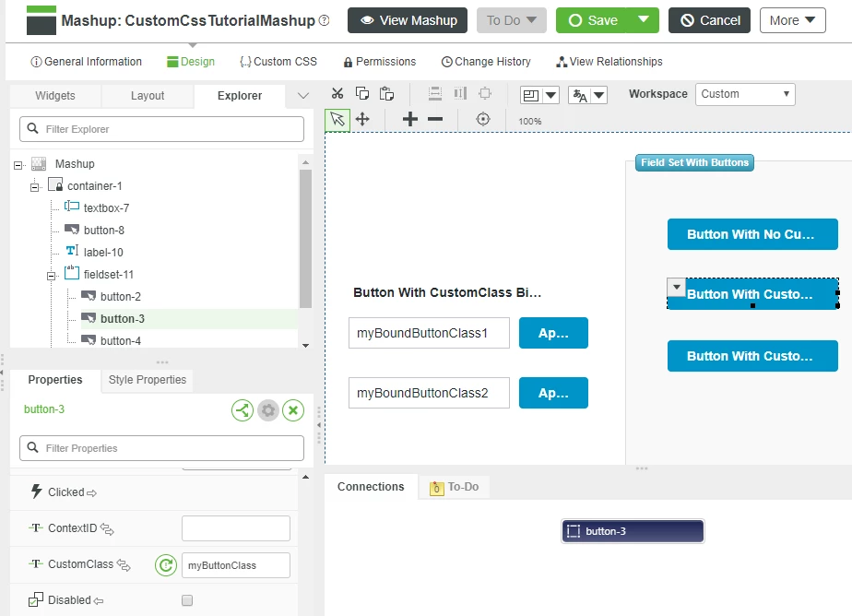Click the Cut scissors icon
This screenshot has height=616, width=852.
point(337,93)
